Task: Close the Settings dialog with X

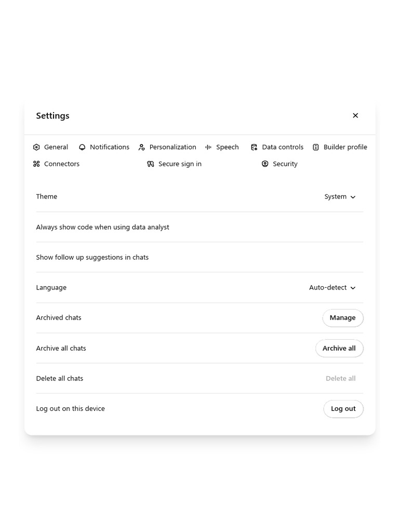Action: click(355, 115)
